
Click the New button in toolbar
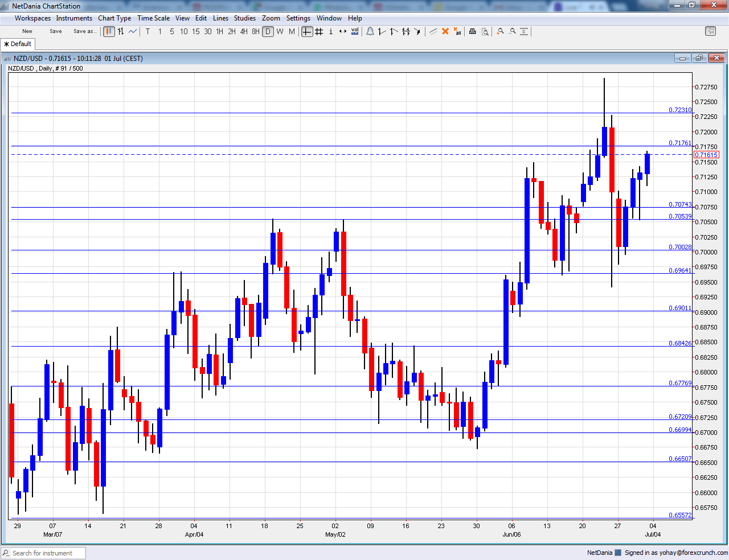[x=27, y=31]
